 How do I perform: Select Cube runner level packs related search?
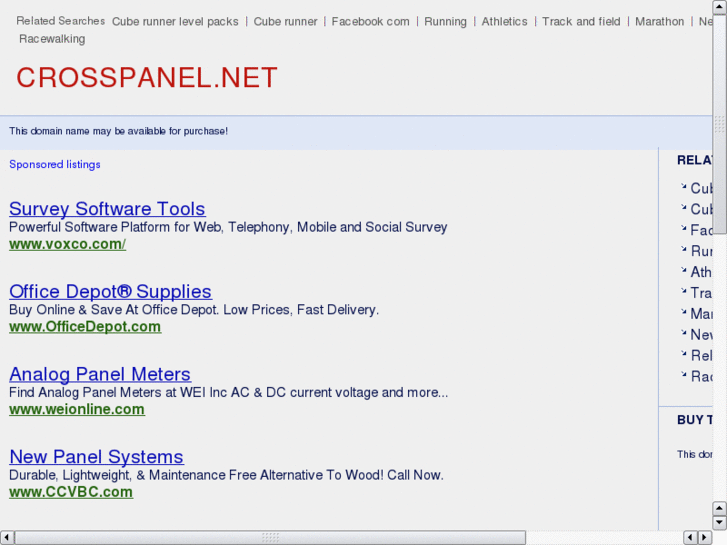[x=175, y=22]
